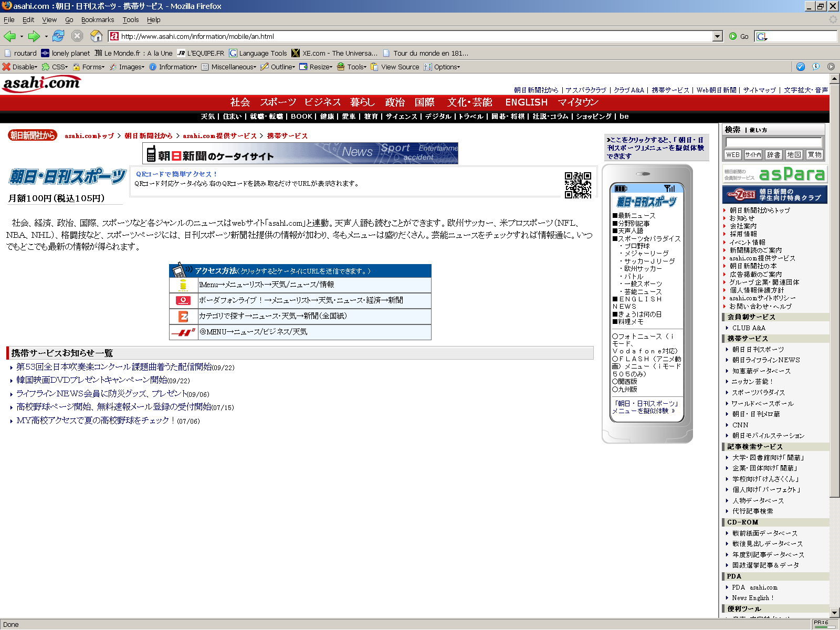
Task: Click the WEB search button
Action: coord(733,155)
